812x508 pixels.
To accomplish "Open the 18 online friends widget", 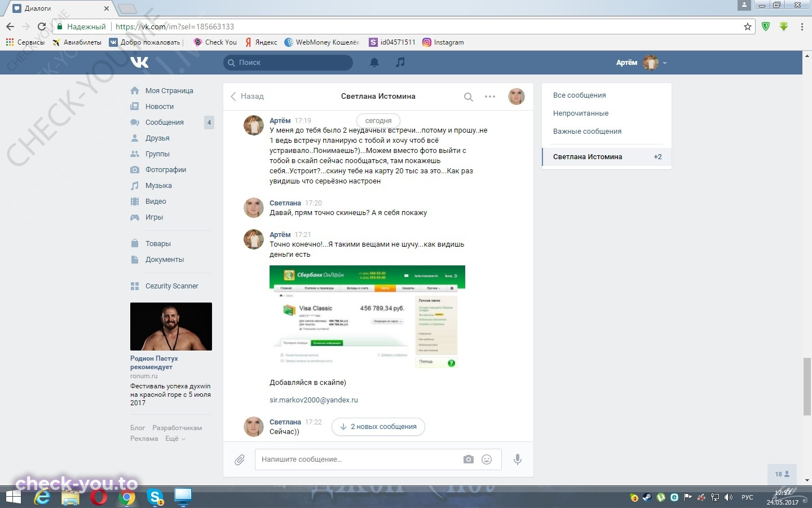I will (782, 474).
